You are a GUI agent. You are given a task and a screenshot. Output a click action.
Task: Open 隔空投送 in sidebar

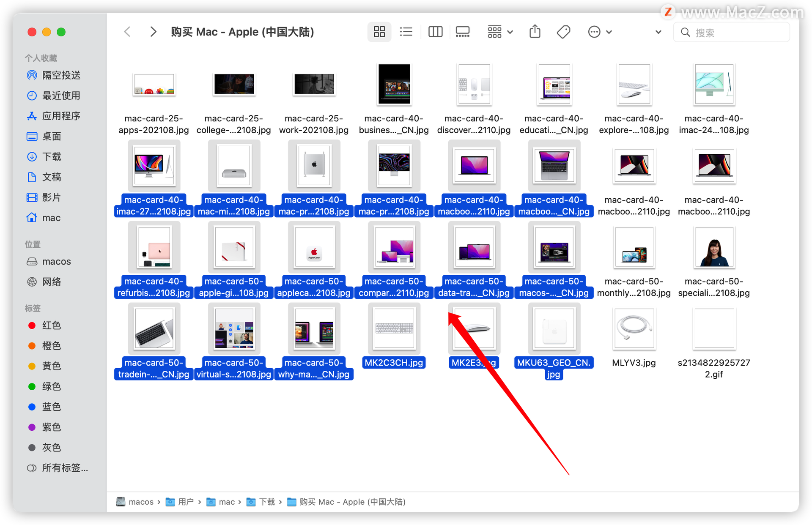pyautogui.click(x=54, y=75)
